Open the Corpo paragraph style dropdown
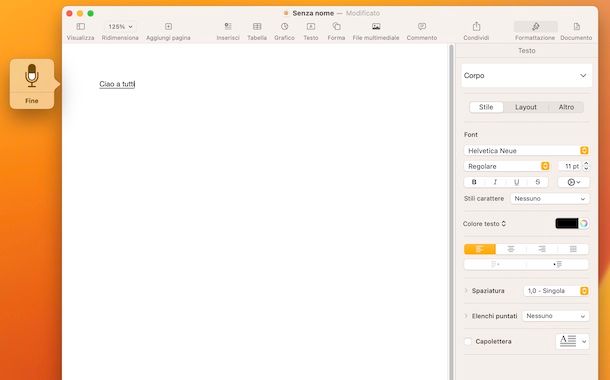Image resolution: width=610 pixels, height=380 pixels. click(526, 75)
